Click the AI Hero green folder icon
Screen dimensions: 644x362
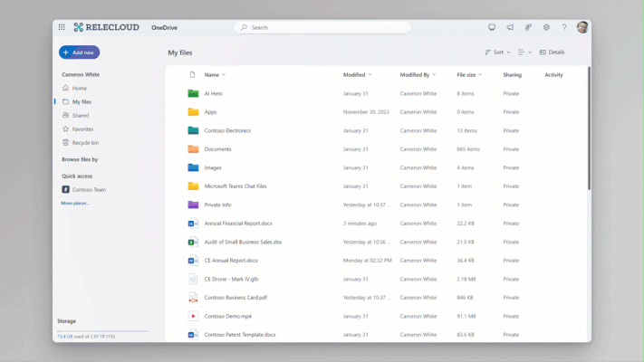point(193,93)
